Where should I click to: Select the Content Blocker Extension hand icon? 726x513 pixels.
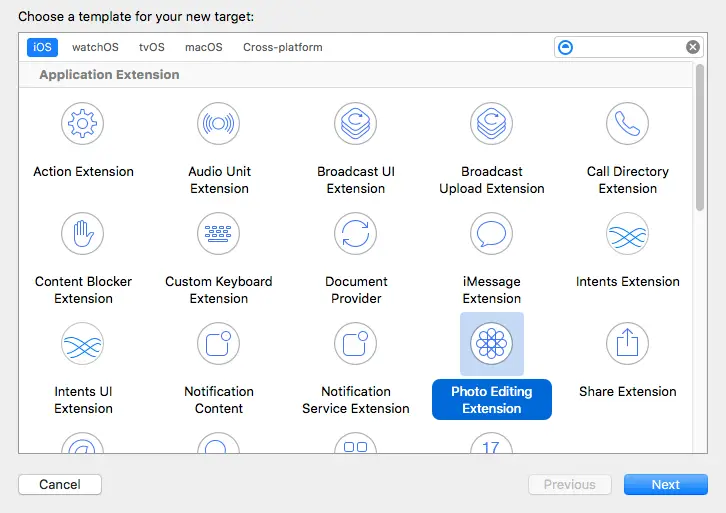[x=83, y=234]
